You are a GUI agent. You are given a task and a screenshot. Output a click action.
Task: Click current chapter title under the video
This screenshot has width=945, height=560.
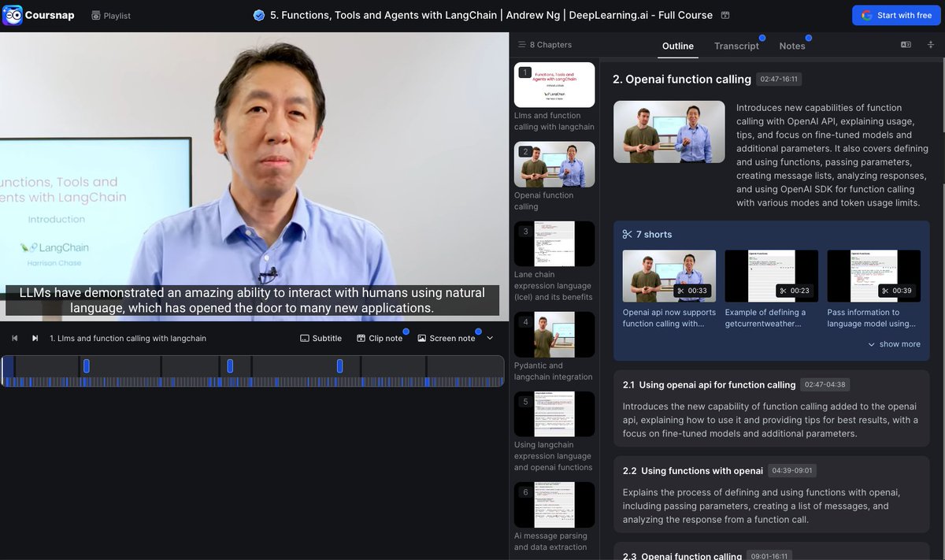coord(128,338)
